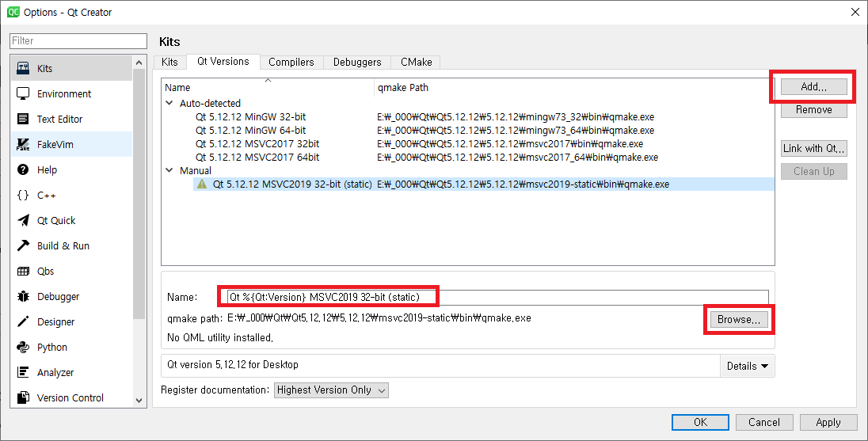Select the Python category icon

point(23,347)
